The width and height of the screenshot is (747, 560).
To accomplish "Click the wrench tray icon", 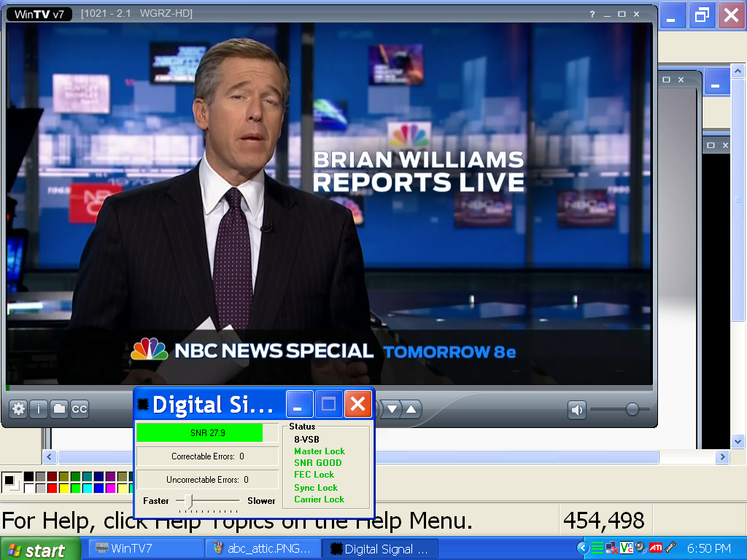I will pos(670,548).
